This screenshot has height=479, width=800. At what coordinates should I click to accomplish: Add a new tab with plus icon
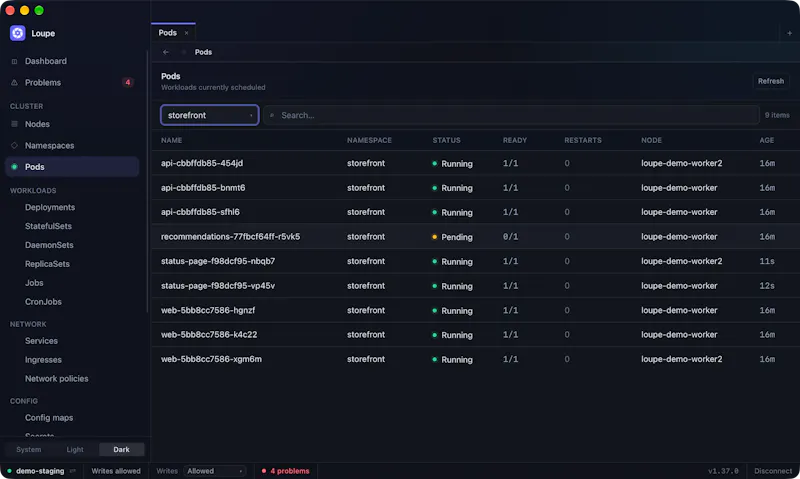(x=789, y=33)
